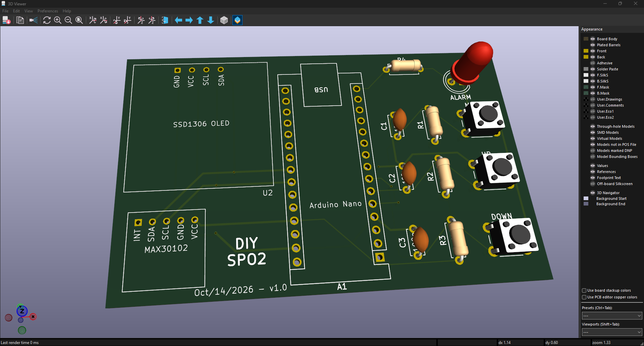The height and width of the screenshot is (346, 644).
Task: Redraw the 3D view
Action: coord(47,20)
